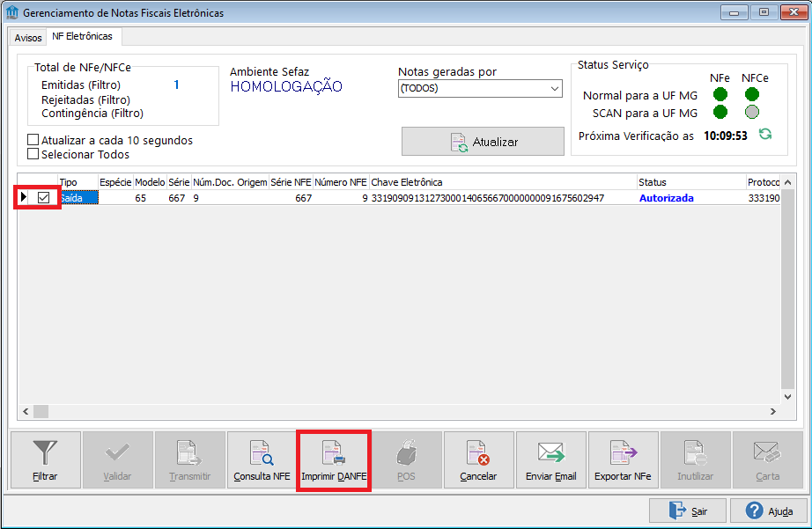This screenshot has height=529, width=812.
Task: Click the Modelo value 65
Action: tap(140, 198)
